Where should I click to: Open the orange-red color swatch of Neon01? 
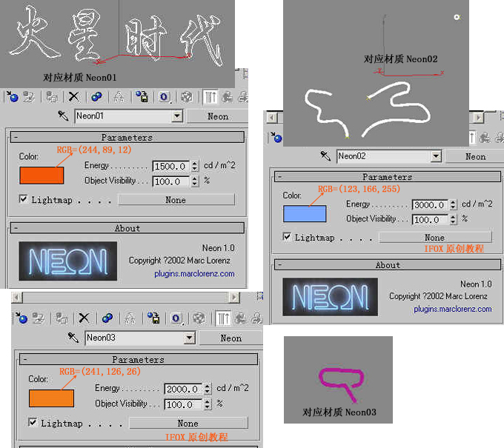pos(42,175)
